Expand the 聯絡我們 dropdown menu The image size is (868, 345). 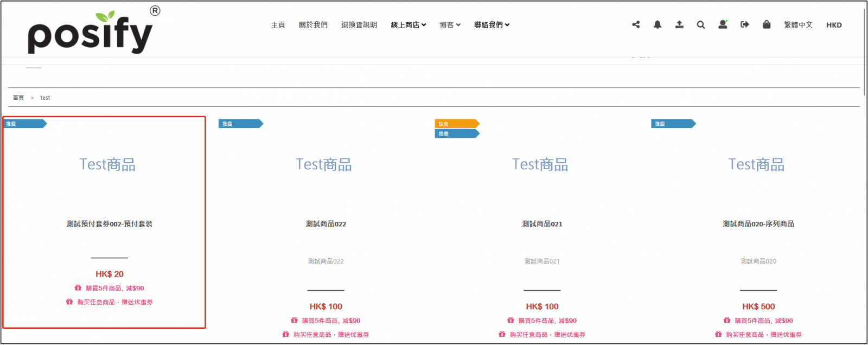point(492,25)
